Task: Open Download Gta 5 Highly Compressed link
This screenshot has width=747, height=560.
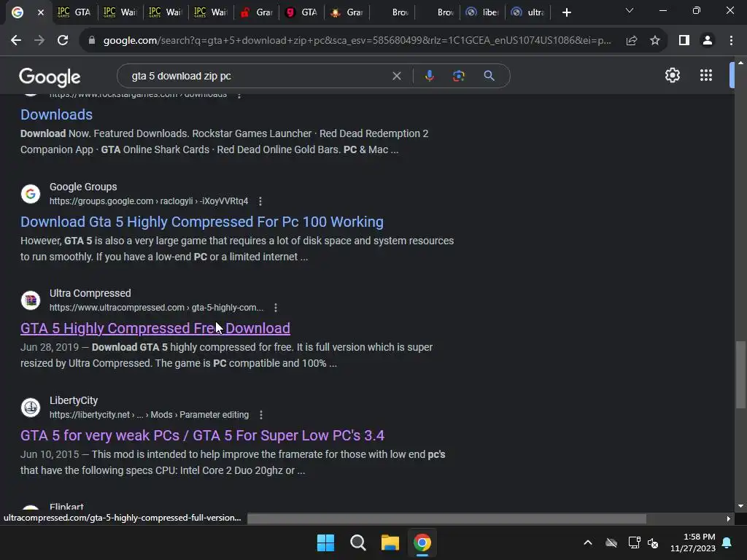Action: 202,222
